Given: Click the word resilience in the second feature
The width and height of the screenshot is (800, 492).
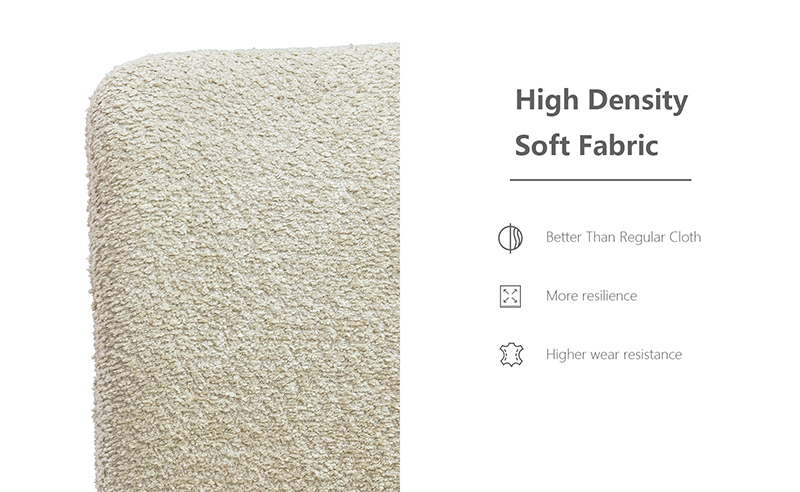Looking at the screenshot, I should 609,296.
